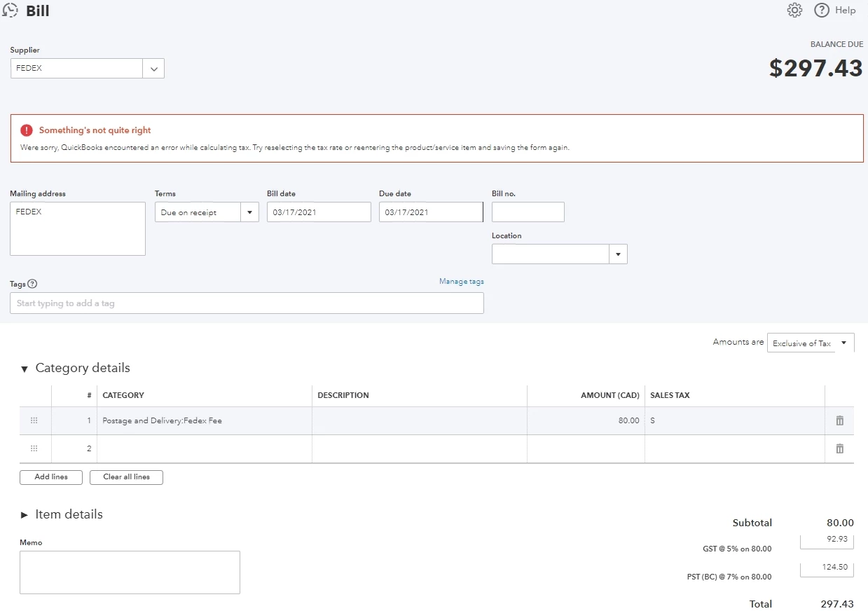Click the Help text link
Screen dimensions: 868x611
coord(846,11)
